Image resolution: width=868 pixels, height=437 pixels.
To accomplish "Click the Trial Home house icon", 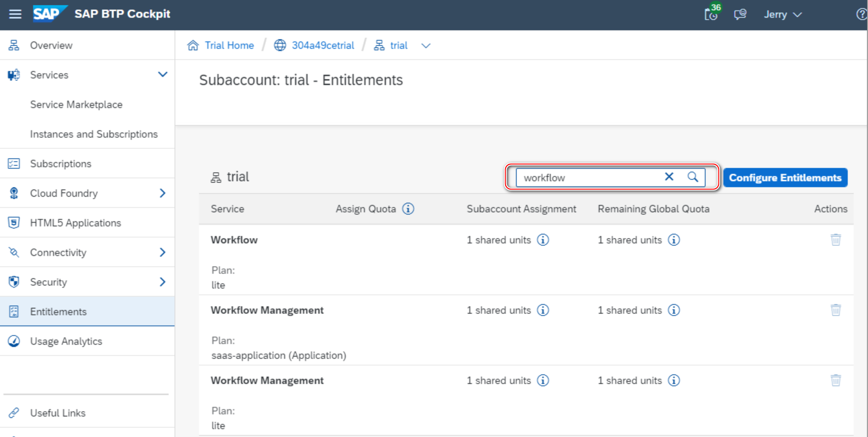I will click(193, 45).
